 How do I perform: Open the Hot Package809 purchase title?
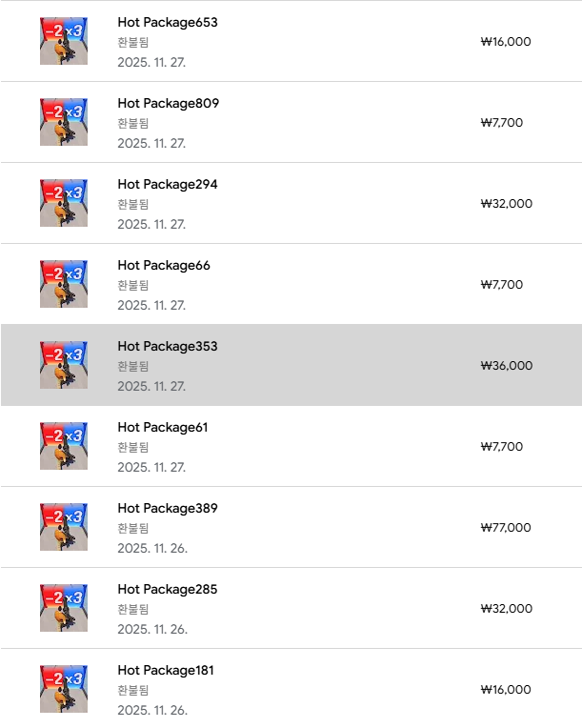click(x=168, y=103)
